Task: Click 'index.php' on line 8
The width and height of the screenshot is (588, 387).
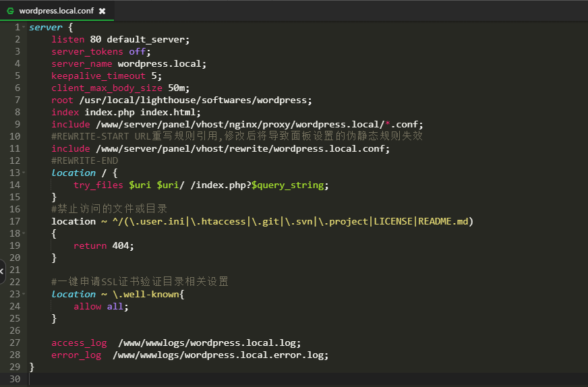Action: (x=109, y=112)
